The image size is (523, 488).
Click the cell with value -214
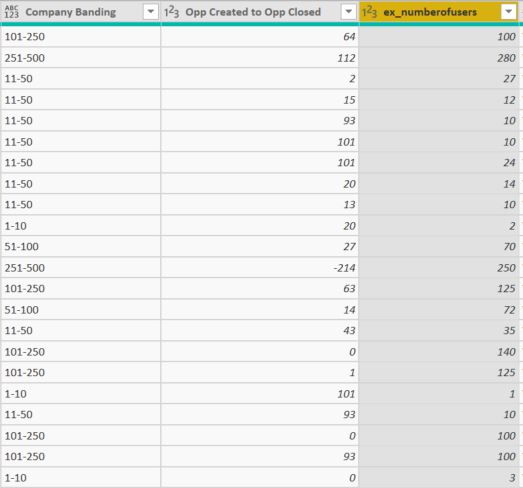(260, 268)
